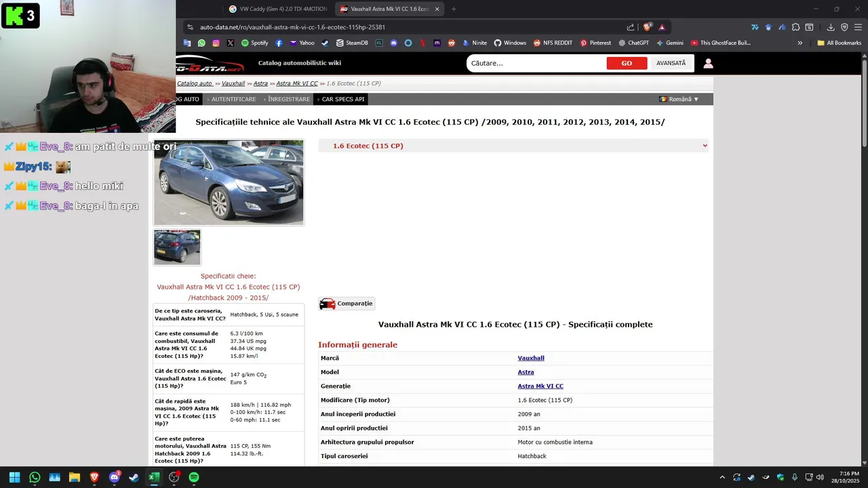Open the small Astra rear photo thumbnail

click(177, 247)
